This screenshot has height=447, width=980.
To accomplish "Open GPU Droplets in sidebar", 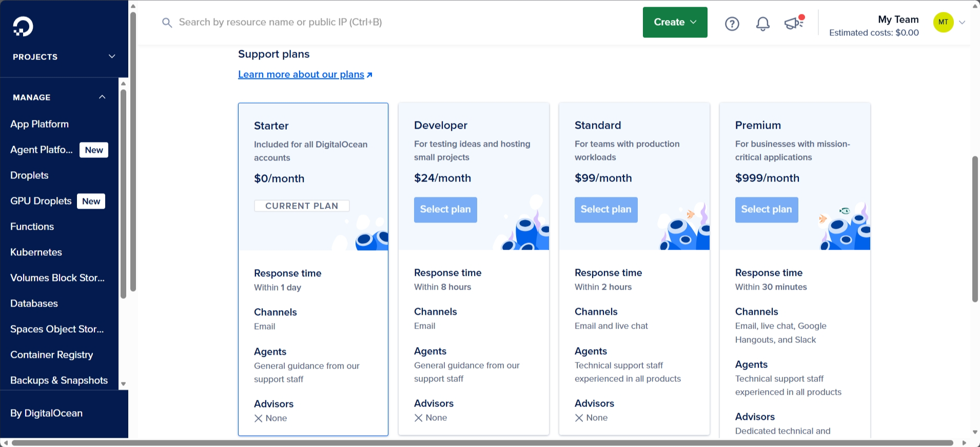I will pyautogui.click(x=41, y=201).
